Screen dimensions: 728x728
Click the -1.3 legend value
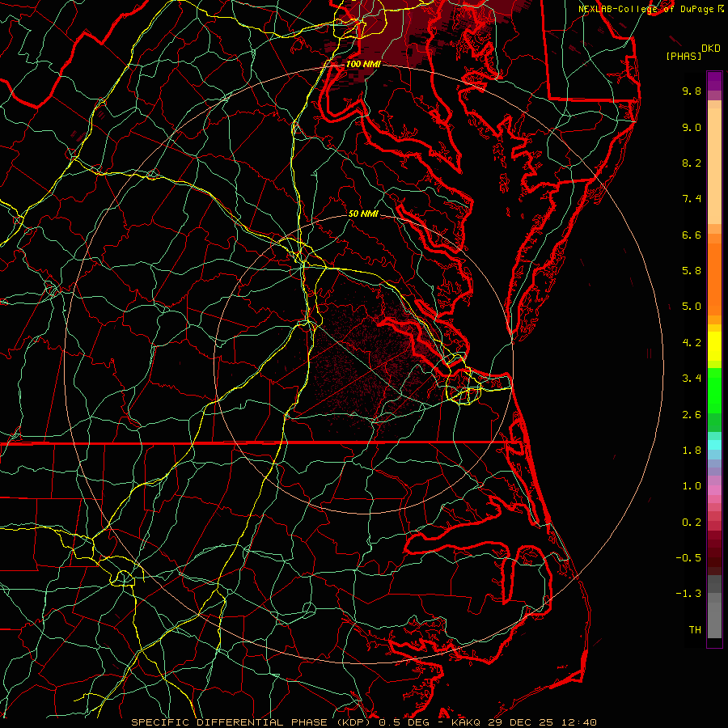pyautogui.click(x=688, y=594)
